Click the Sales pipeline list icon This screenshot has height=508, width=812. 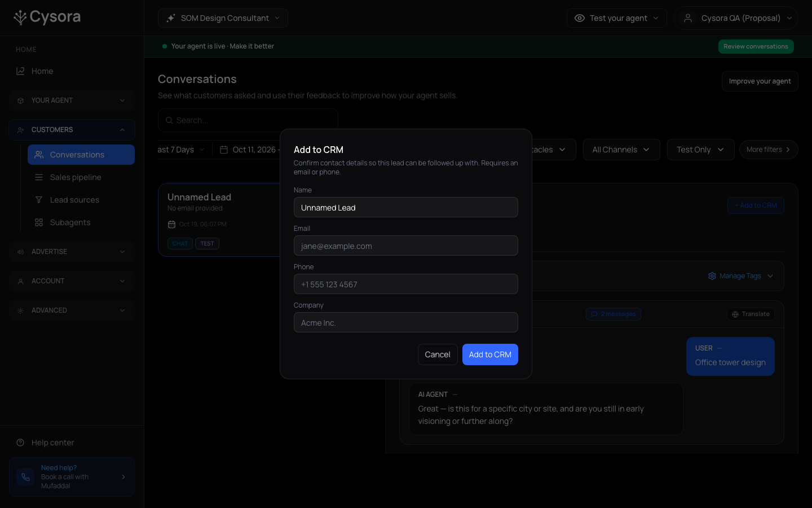click(x=39, y=177)
